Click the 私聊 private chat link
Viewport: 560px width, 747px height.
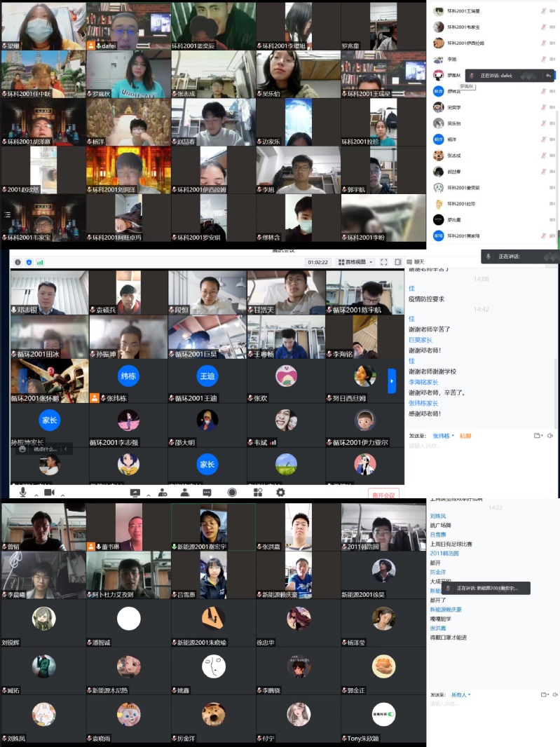(x=465, y=435)
